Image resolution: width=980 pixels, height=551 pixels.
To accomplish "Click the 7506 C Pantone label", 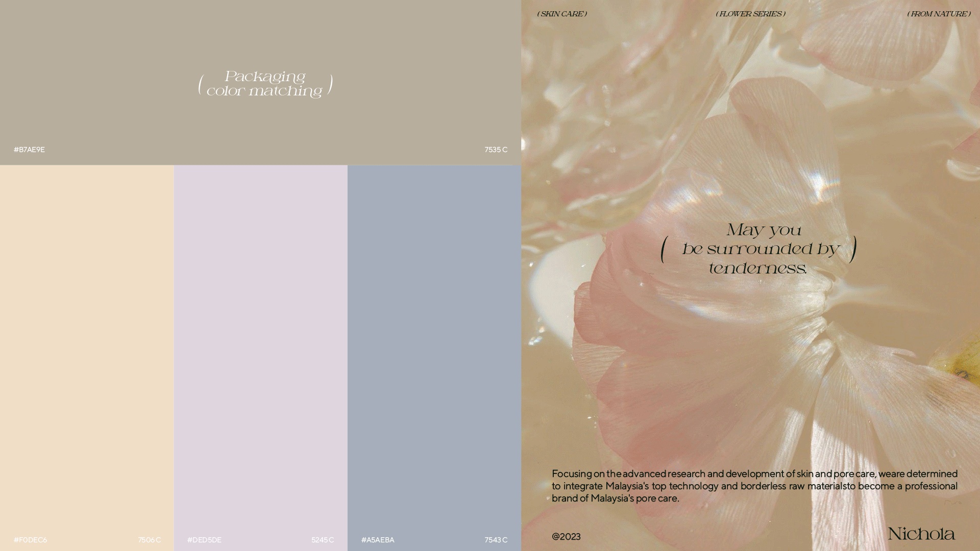I will 149,540.
